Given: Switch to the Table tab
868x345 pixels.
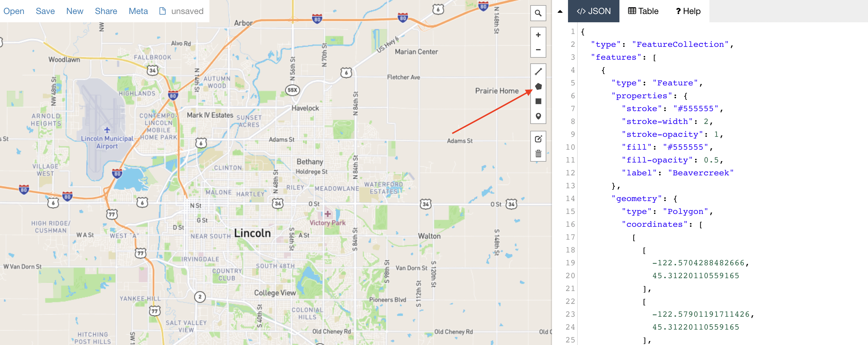Looking at the screenshot, I should point(643,11).
